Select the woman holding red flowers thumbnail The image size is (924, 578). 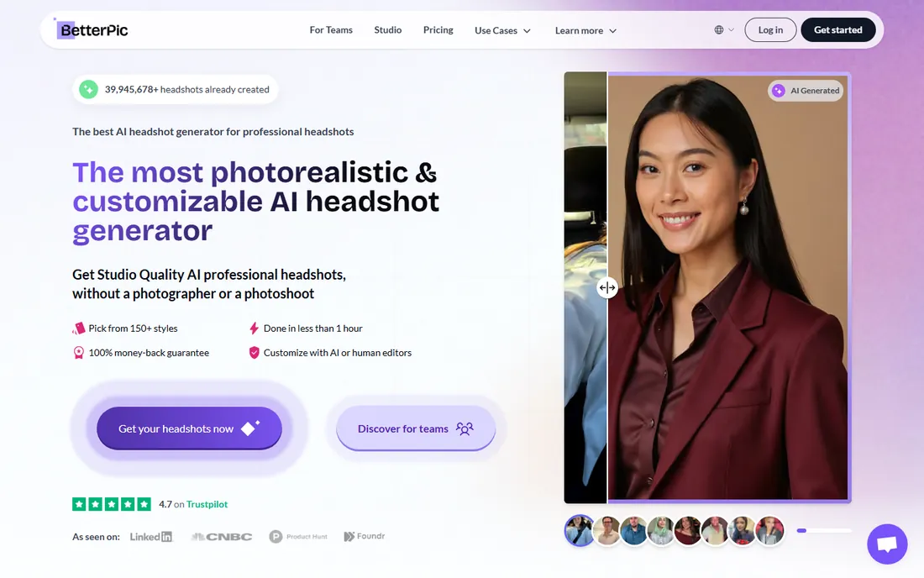click(743, 531)
